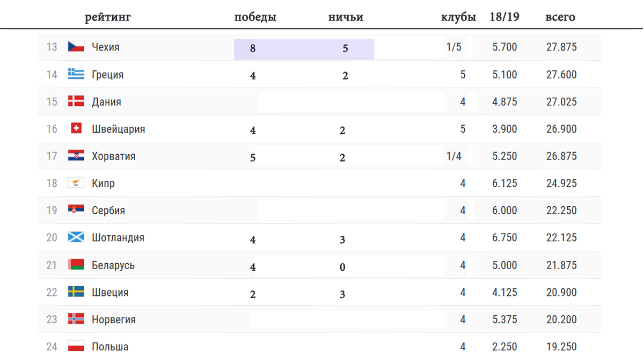Click the Belarus flag icon
Image resolution: width=644 pixels, height=362 pixels.
pos(76,264)
